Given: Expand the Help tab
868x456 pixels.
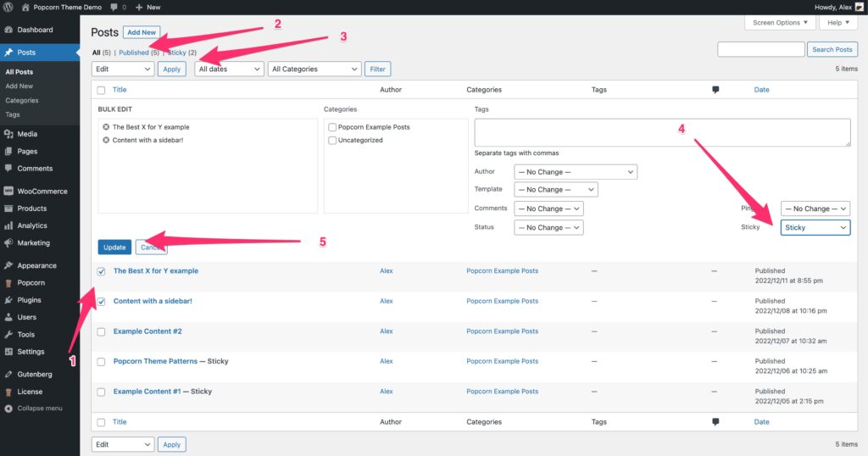Looking at the screenshot, I should (838, 23).
